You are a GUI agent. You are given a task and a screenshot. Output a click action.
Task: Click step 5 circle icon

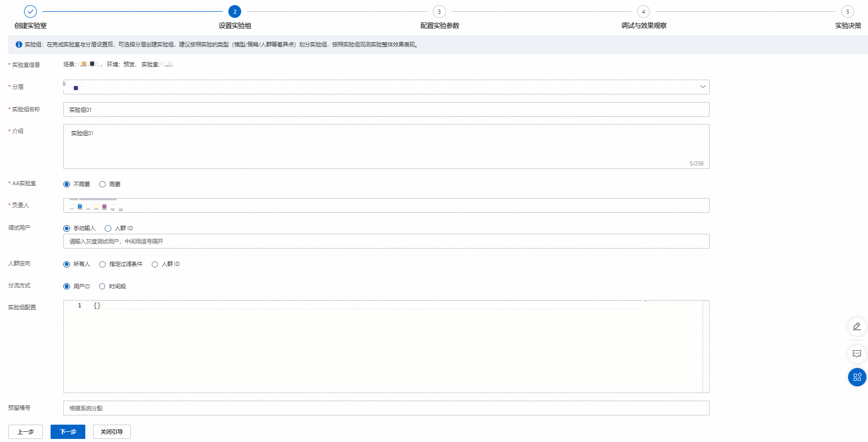[x=848, y=11]
